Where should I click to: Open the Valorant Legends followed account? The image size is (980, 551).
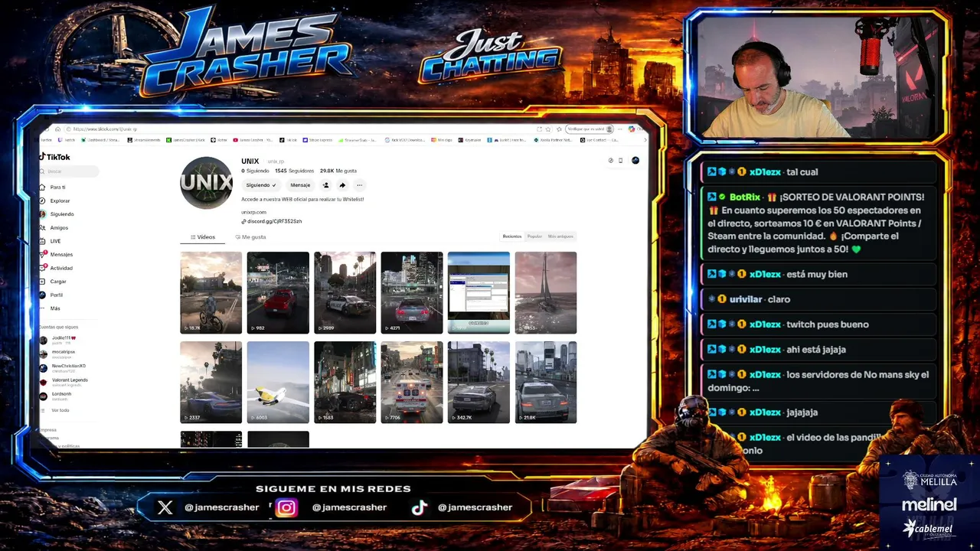(64, 381)
